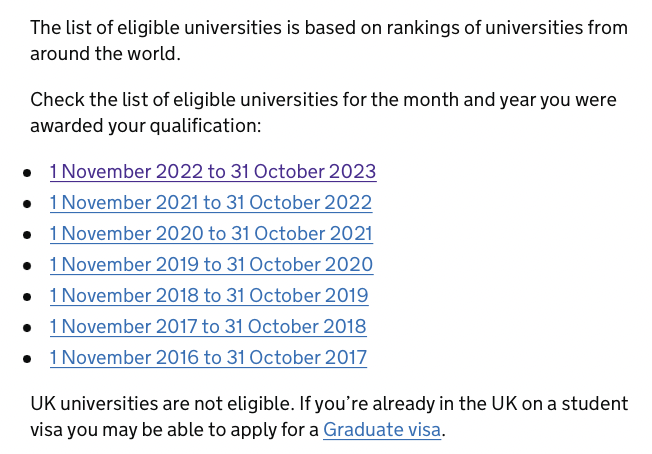
Task: Click the bullet beside the 2016 to 2017 link
Action: point(27,359)
